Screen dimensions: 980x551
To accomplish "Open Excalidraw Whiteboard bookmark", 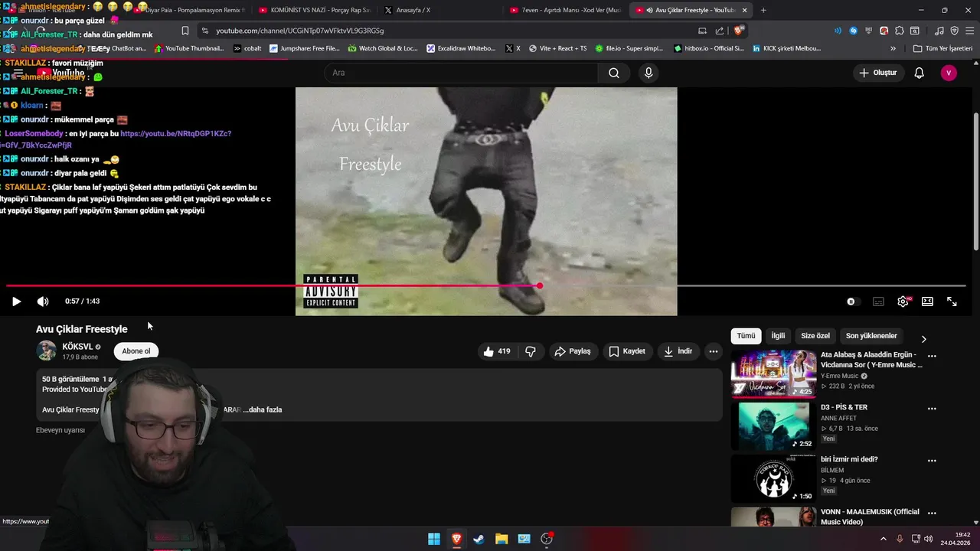I will pyautogui.click(x=461, y=48).
